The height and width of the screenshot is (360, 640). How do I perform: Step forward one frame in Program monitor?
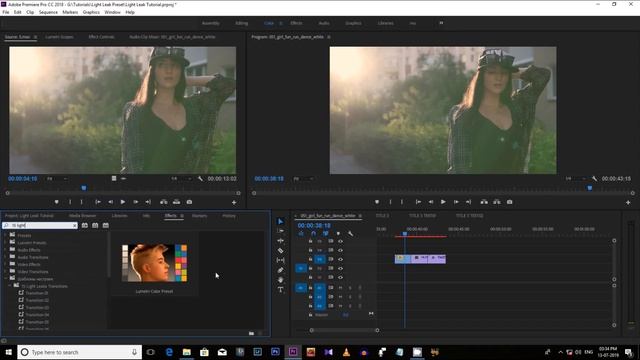click(456, 202)
